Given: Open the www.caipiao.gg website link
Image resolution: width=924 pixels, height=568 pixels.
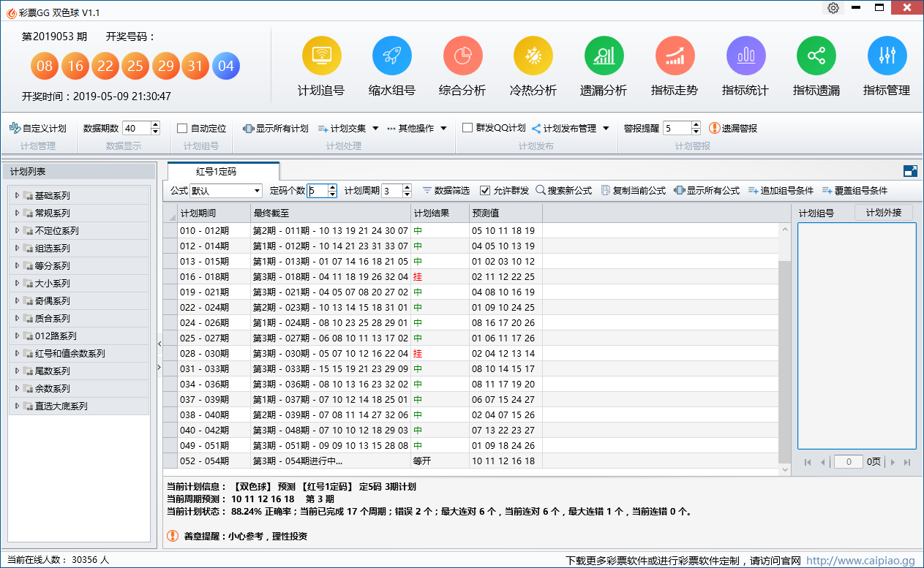Looking at the screenshot, I should 860,561.
